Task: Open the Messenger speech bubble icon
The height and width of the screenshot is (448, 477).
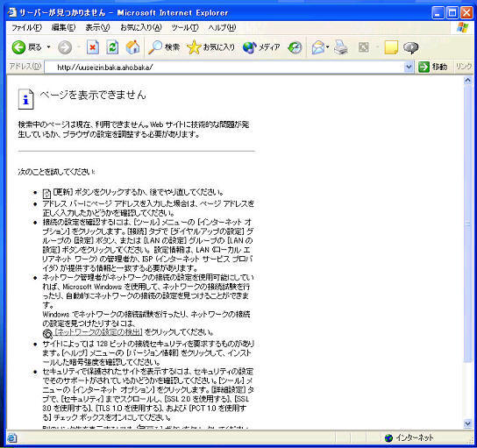Action: (x=410, y=47)
